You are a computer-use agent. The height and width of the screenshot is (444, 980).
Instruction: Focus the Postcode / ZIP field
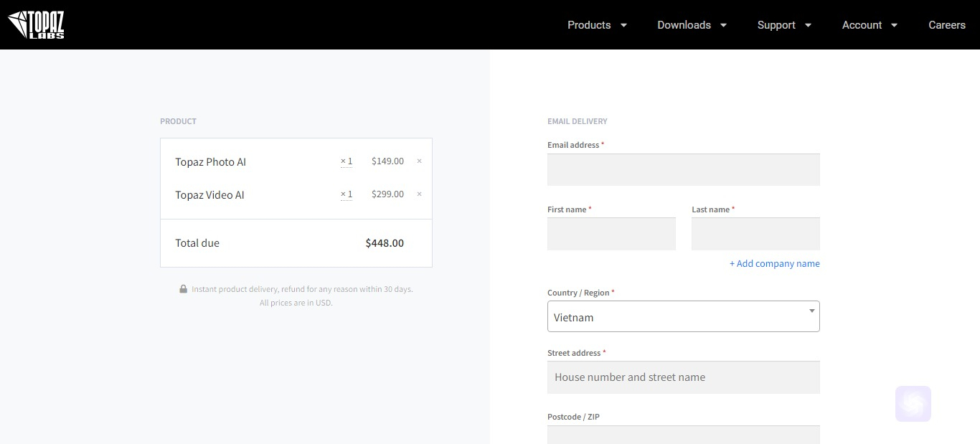pos(683,435)
